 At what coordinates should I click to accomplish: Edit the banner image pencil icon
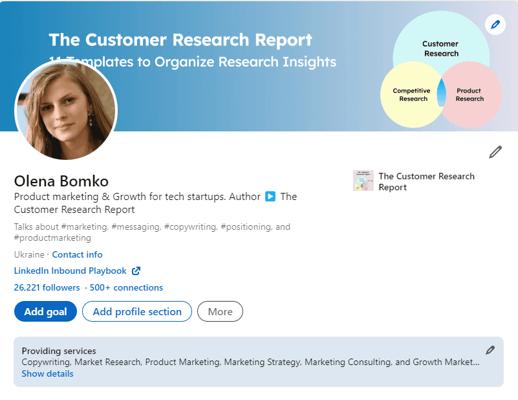pos(495,25)
